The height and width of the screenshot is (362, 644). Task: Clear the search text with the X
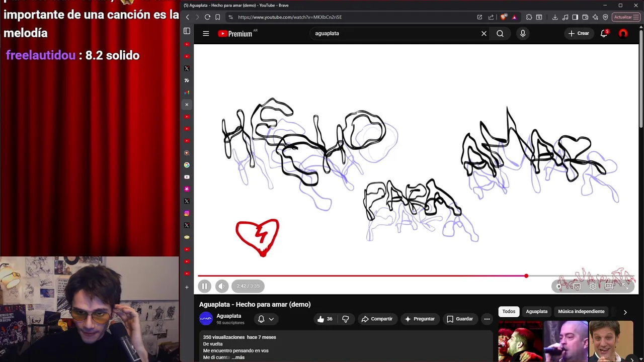tap(484, 33)
